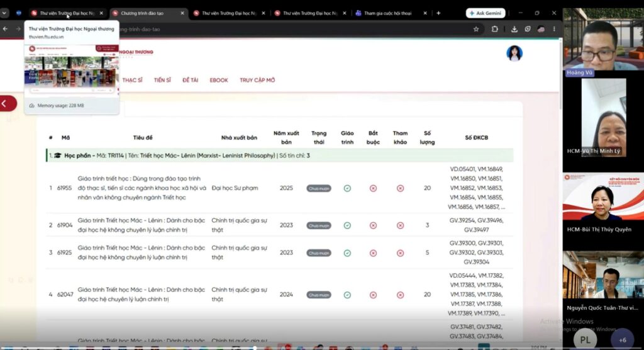Viewport: 644px width, 350px height.
Task: Click the graduation cap icon beside Học phần
Action: tap(57, 155)
